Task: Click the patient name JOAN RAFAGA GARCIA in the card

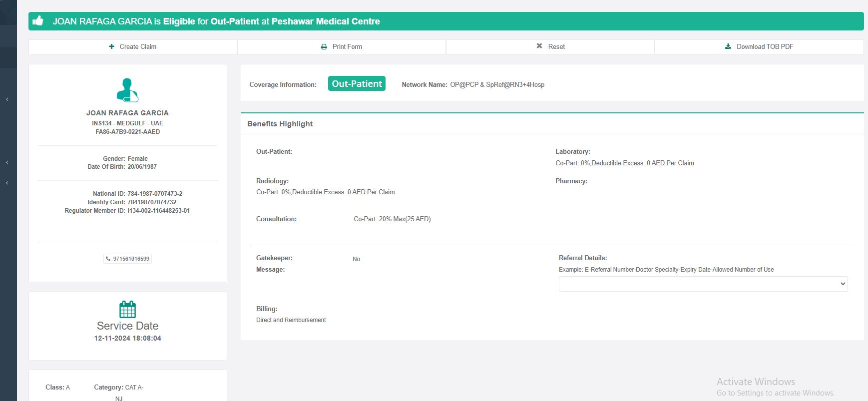Action: pyautogui.click(x=127, y=113)
